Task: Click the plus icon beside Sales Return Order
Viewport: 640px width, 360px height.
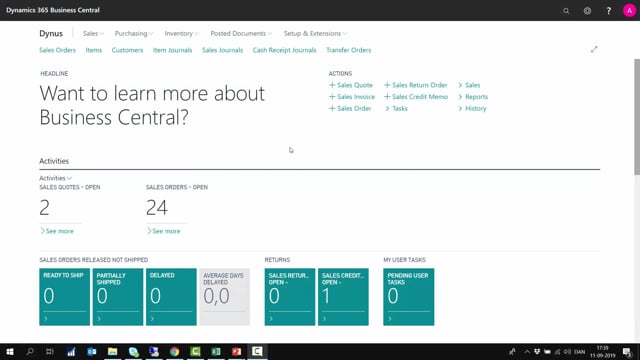Action: tap(387, 85)
